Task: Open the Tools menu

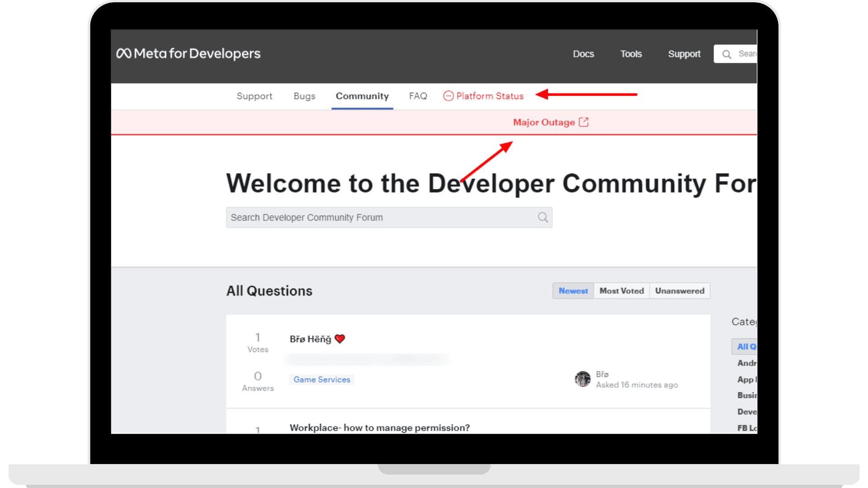Action: 631,54
